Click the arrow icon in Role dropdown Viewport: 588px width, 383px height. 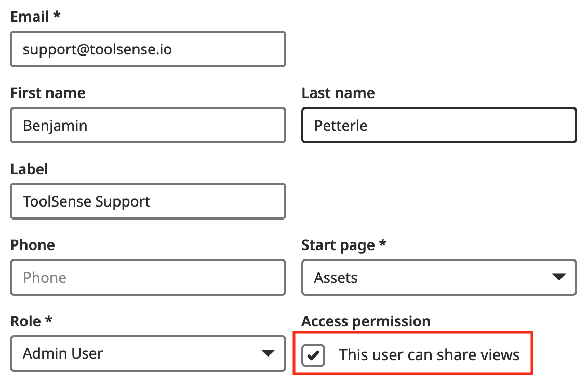pos(268,353)
